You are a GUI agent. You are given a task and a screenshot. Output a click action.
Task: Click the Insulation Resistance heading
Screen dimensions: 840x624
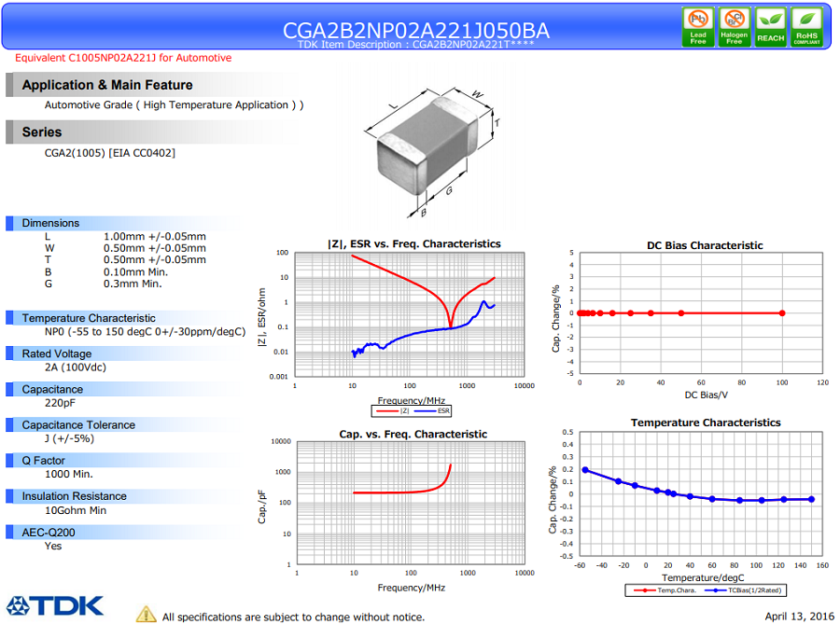tap(74, 496)
